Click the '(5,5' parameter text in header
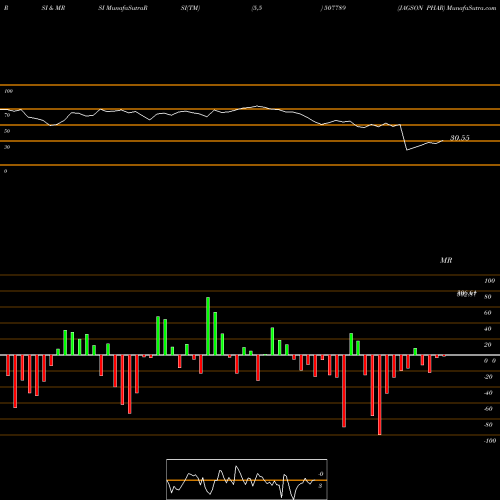Viewport: 500px width, 500px height. 257,8
